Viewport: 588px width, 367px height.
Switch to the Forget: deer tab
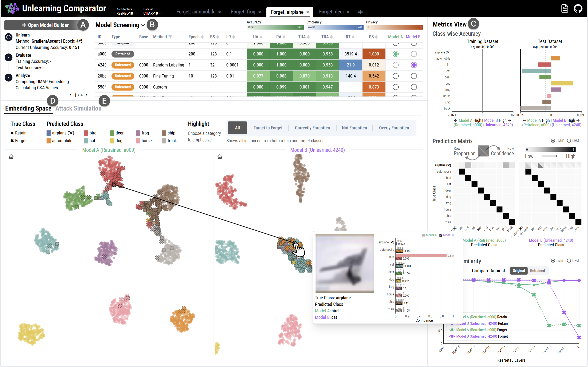pos(331,12)
